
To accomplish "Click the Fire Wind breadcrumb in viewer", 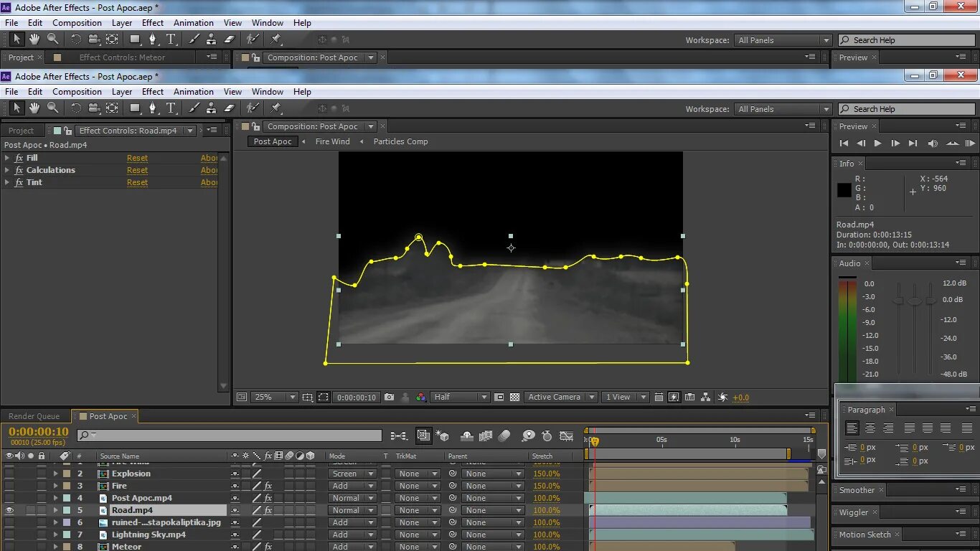I will pyautogui.click(x=333, y=141).
